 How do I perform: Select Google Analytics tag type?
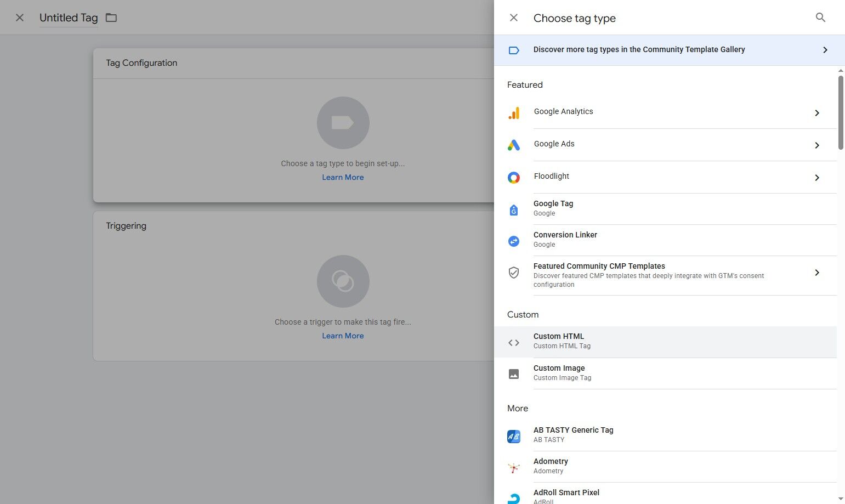click(x=665, y=112)
